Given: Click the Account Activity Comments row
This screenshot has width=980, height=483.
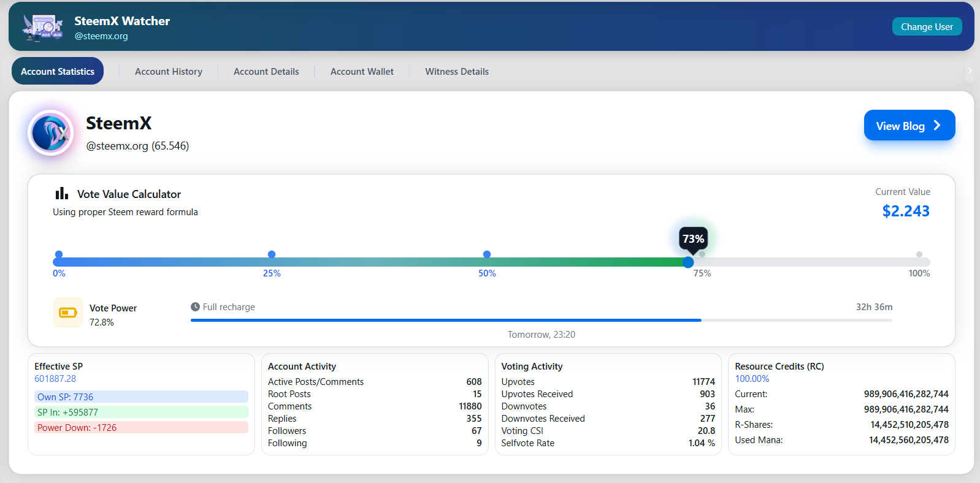Looking at the screenshot, I should click(x=375, y=406).
